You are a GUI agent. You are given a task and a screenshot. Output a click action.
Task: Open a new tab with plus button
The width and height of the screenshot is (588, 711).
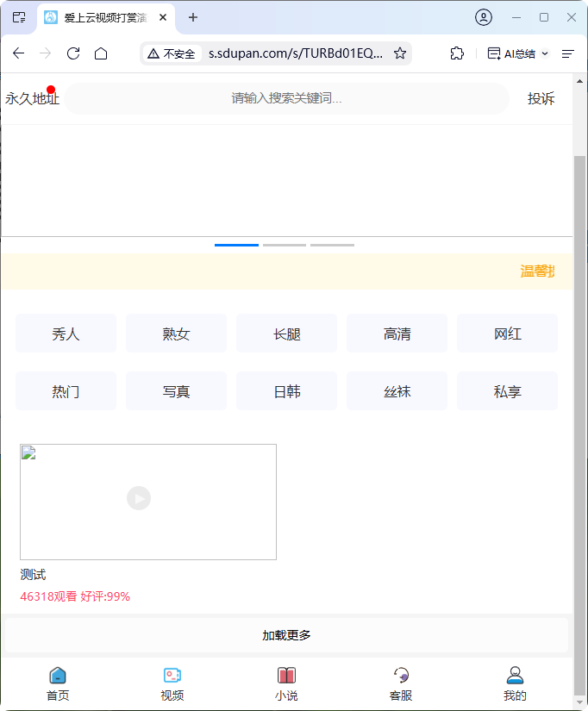(193, 17)
